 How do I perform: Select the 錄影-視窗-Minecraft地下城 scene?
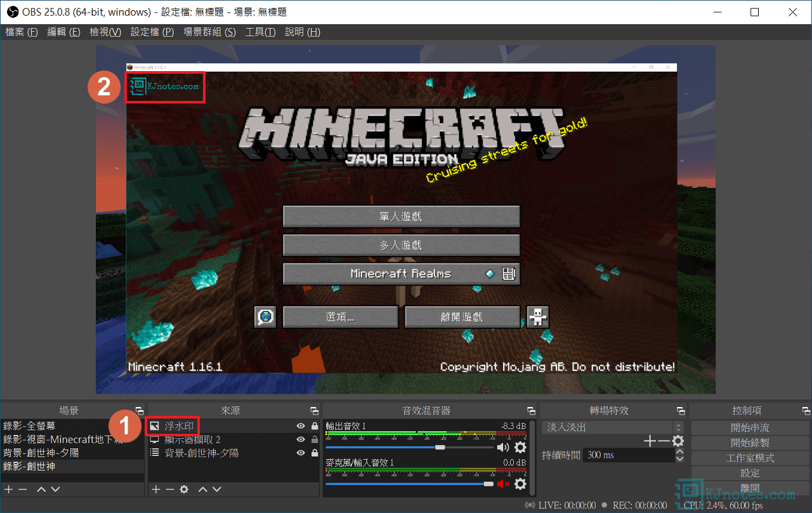pyautogui.click(x=72, y=439)
